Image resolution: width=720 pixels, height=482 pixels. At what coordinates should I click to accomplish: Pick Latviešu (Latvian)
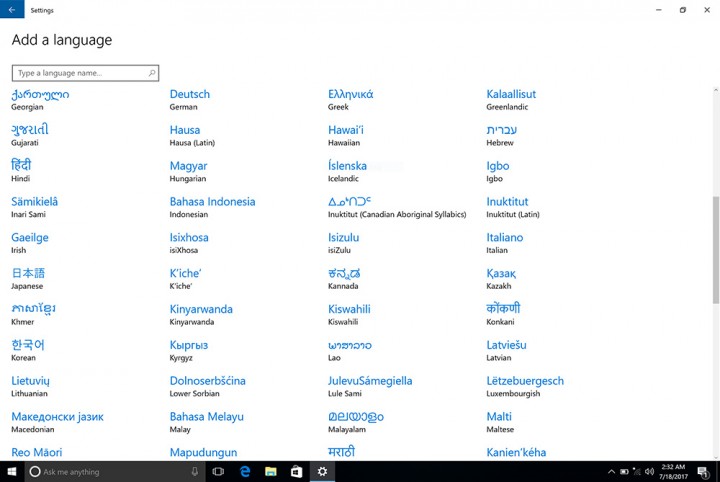tap(506, 350)
